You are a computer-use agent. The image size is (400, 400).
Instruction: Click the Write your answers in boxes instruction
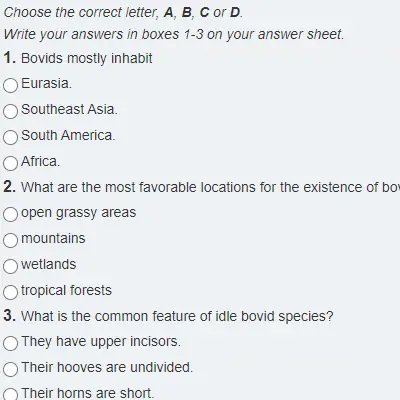click(174, 34)
